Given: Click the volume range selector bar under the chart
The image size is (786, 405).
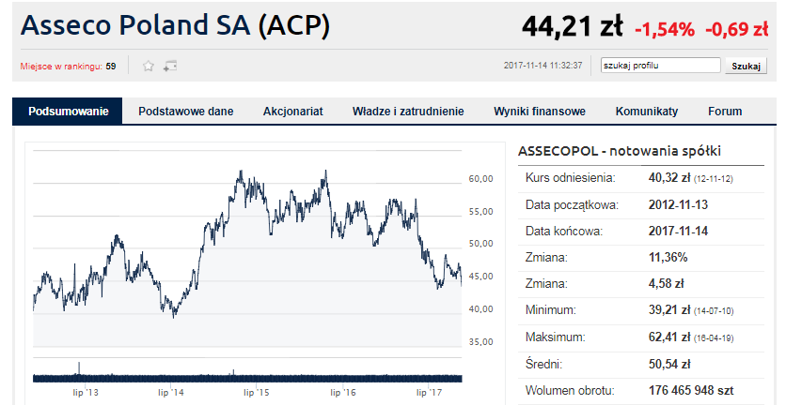Looking at the screenshot, I should pos(247,378).
